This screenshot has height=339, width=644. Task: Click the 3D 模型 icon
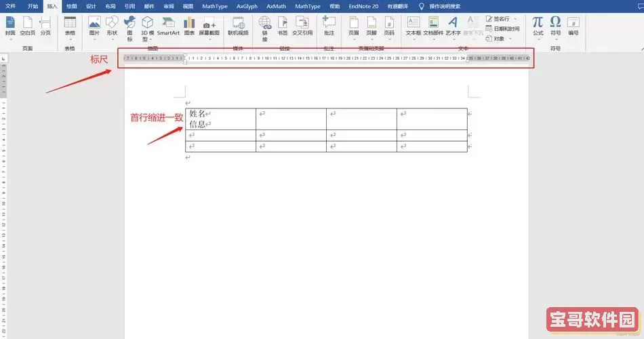[147, 27]
